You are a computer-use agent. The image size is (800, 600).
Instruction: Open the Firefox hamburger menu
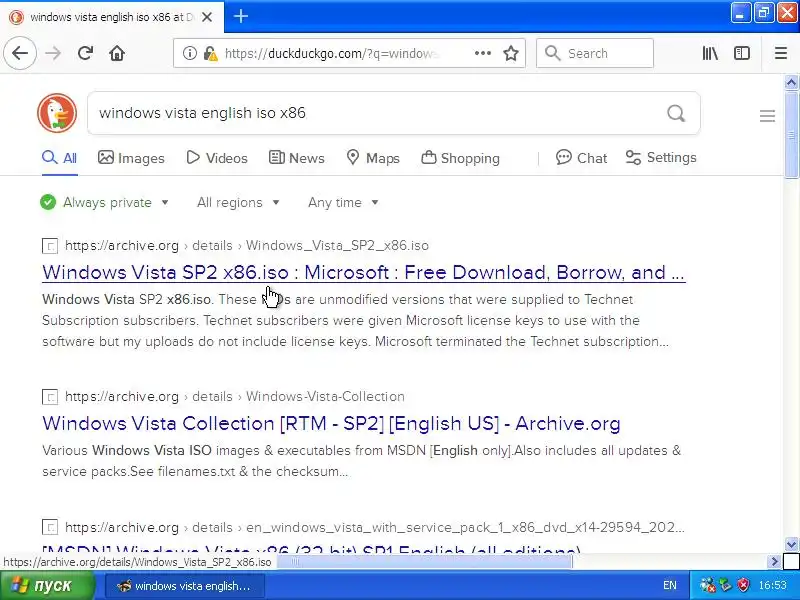[781, 53]
